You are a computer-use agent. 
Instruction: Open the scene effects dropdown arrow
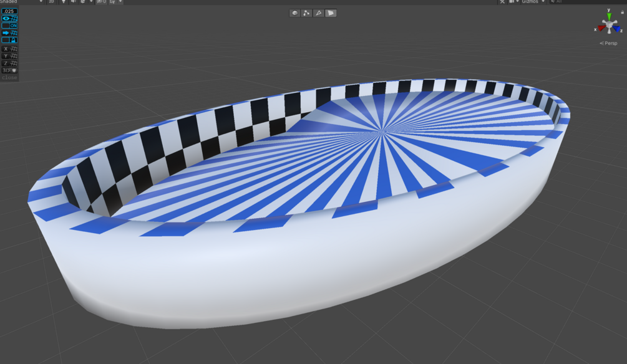(x=91, y=2)
